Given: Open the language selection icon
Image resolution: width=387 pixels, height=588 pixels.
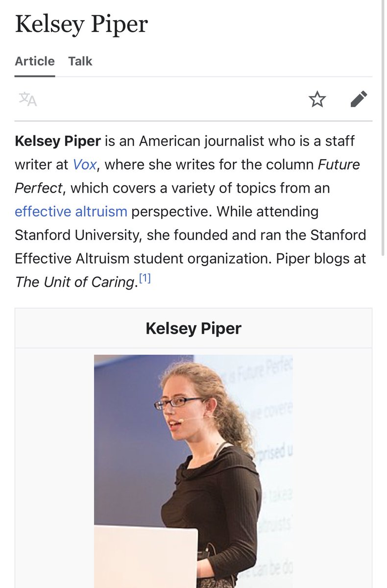Looking at the screenshot, I should pyautogui.click(x=28, y=99).
